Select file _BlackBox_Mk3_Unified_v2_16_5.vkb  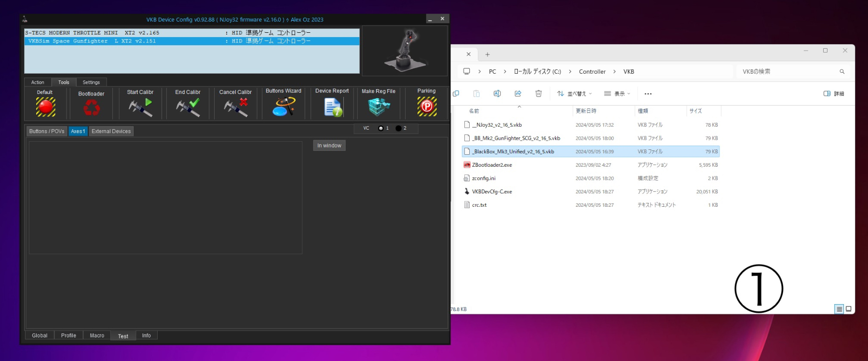click(x=591, y=151)
